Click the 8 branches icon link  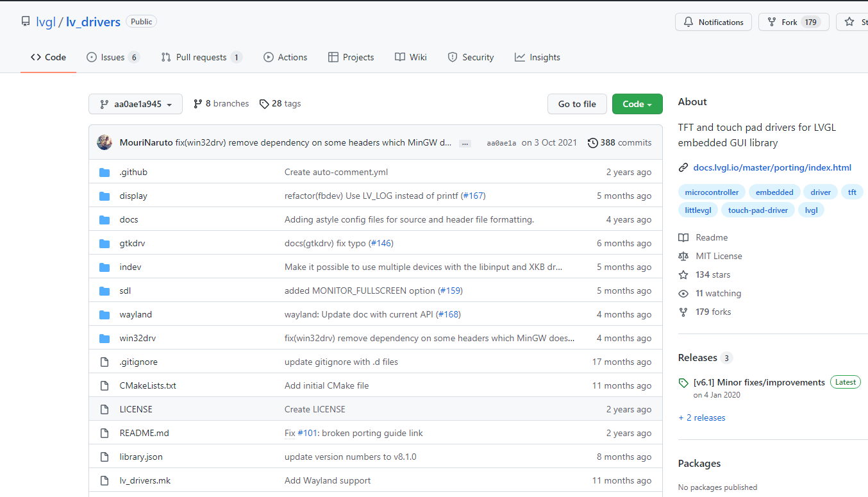point(198,103)
